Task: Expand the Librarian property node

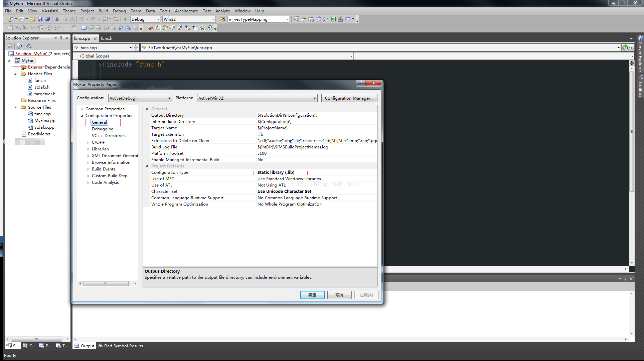Action: 88,149
